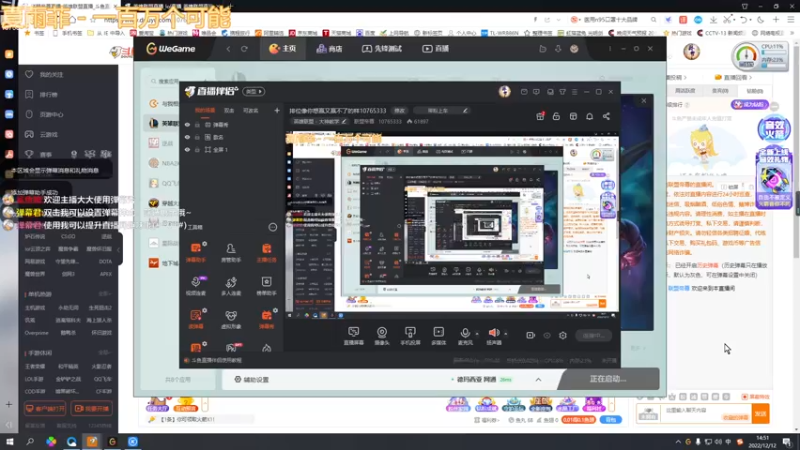Screen dimensions: 800x450
Task: Click the padlock icon beside the gift icon
Action: pos(556,116)
